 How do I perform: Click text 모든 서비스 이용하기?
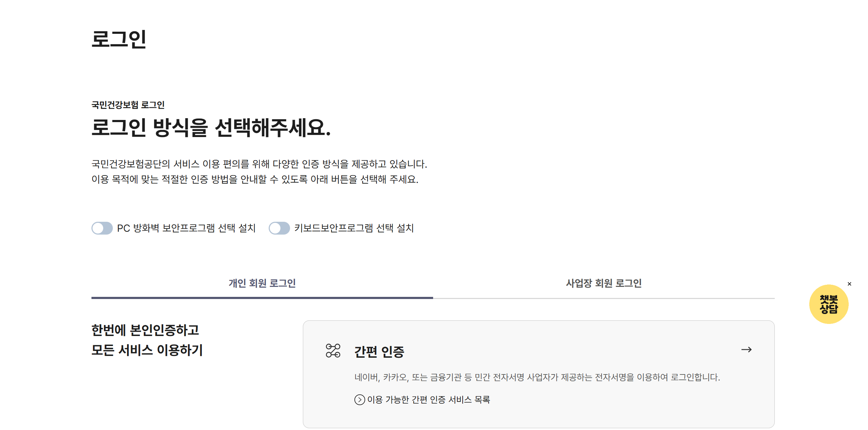click(x=147, y=350)
